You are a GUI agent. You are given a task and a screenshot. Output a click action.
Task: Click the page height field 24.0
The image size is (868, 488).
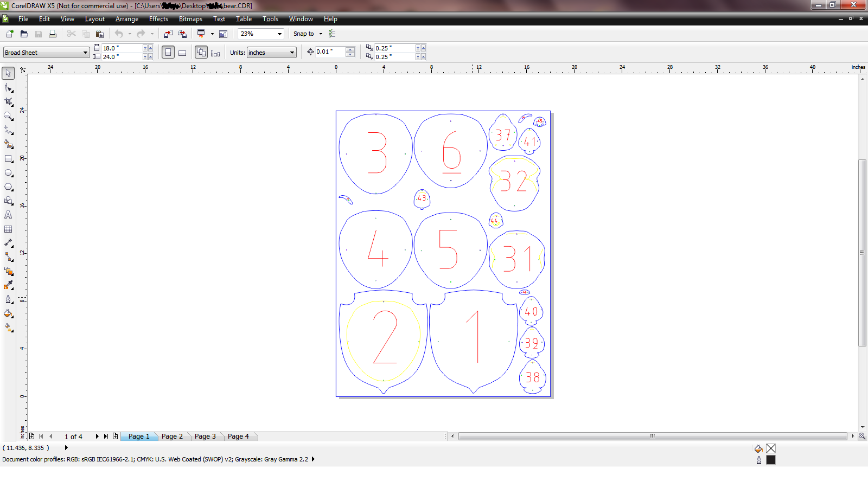coord(122,57)
